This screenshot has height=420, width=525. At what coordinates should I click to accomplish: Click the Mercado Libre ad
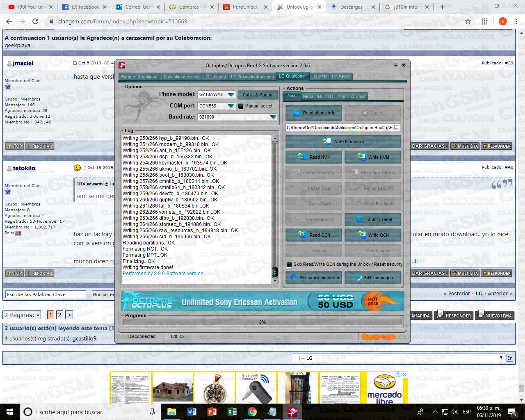pos(385,388)
